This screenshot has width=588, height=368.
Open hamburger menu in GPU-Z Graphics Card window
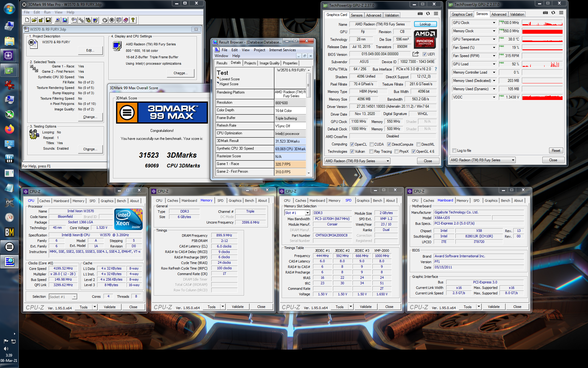point(436,14)
